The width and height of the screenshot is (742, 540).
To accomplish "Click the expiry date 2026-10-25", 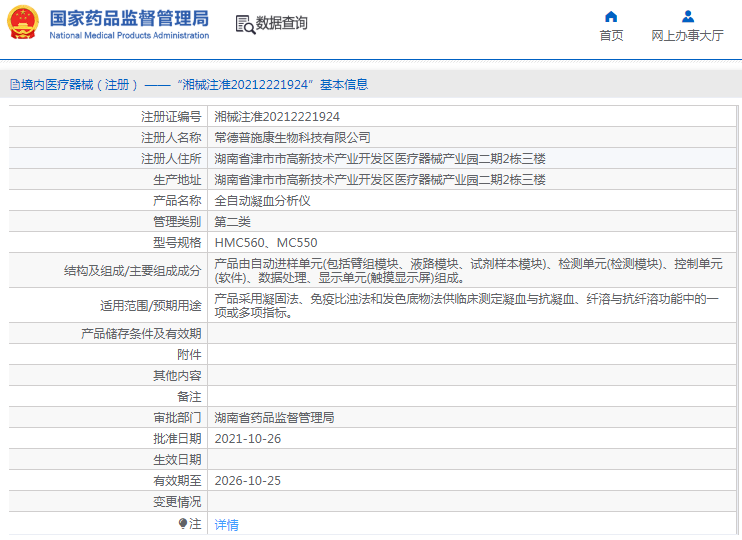I will (x=247, y=480).
